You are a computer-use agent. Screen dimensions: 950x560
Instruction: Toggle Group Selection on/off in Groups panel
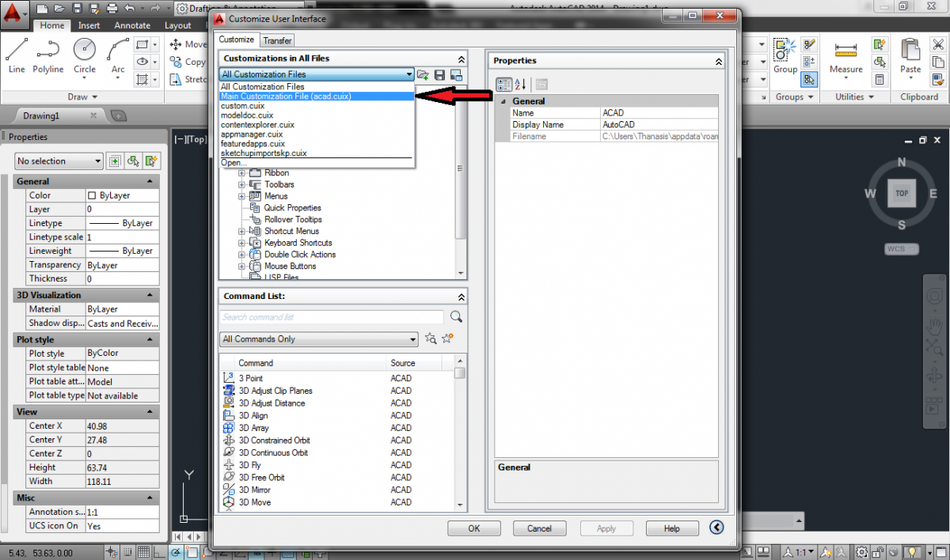coord(808,79)
